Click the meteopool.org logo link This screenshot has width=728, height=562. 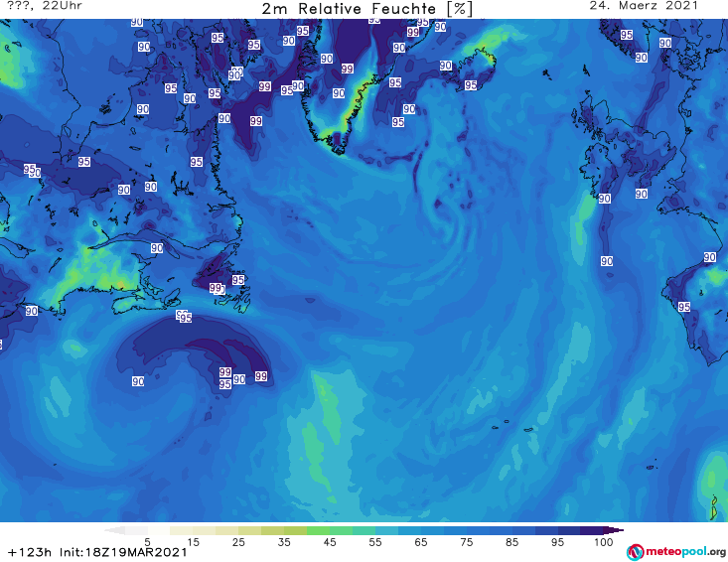[676, 552]
